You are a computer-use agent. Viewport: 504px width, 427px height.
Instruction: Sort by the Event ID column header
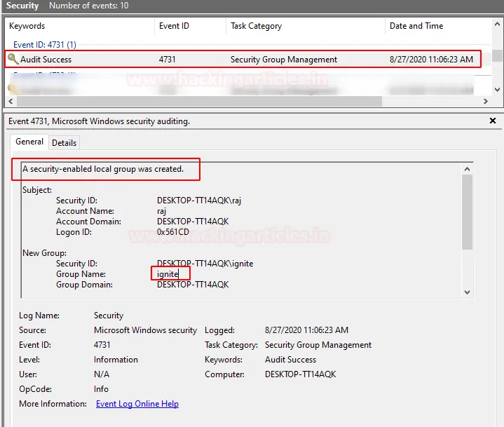coord(174,26)
